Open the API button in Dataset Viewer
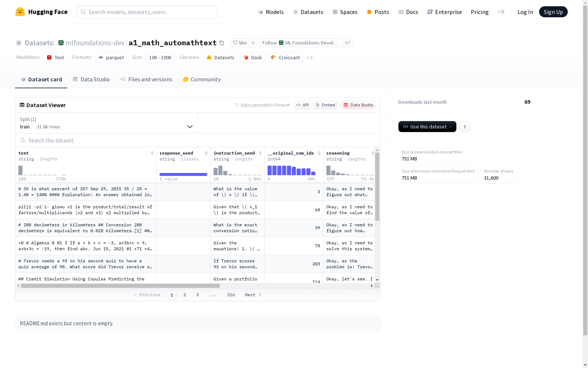The width and height of the screenshot is (588, 368). [x=302, y=105]
